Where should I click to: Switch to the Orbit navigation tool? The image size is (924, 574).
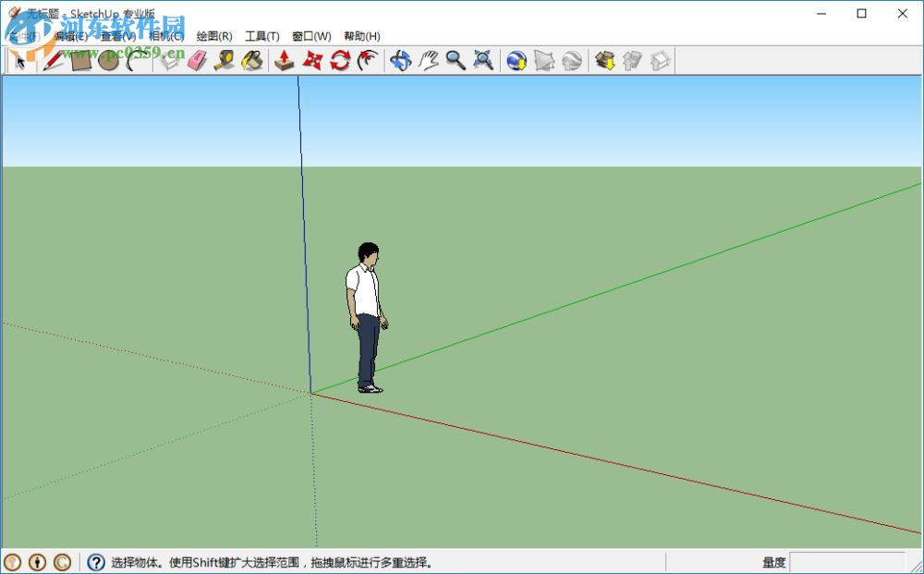click(403, 60)
